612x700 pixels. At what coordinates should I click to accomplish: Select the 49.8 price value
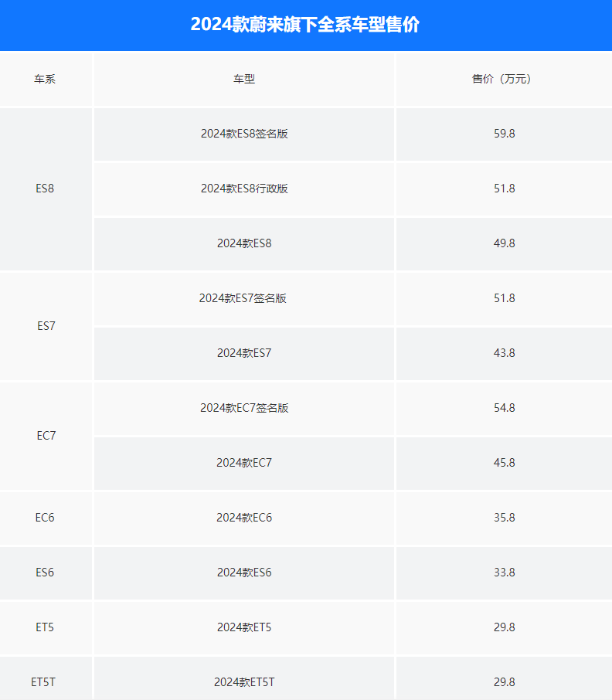[x=505, y=243]
